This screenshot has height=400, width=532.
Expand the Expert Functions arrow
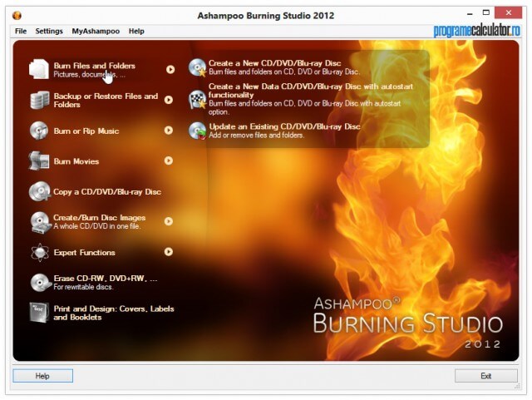[x=169, y=252]
